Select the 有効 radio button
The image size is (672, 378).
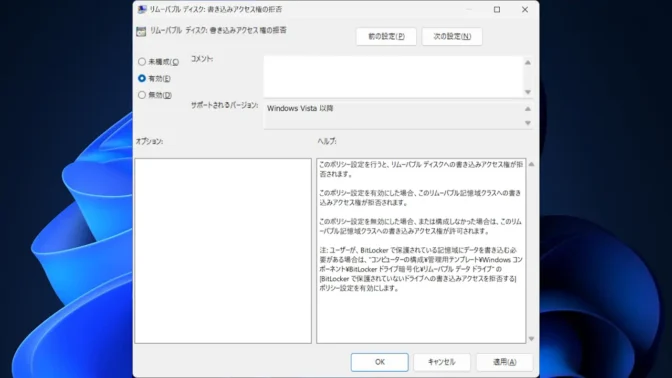[142, 78]
